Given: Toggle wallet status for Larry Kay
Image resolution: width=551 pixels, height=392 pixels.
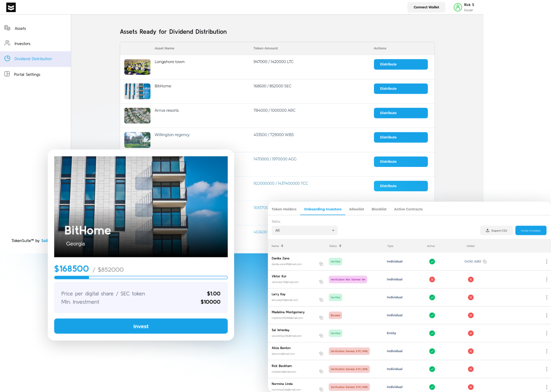Looking at the screenshot, I should coord(470,298).
